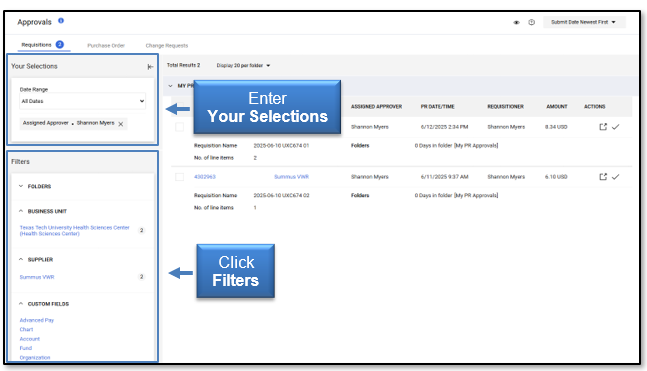Select the Fund custom field filter
The image size is (647, 371).
[x=26, y=348]
